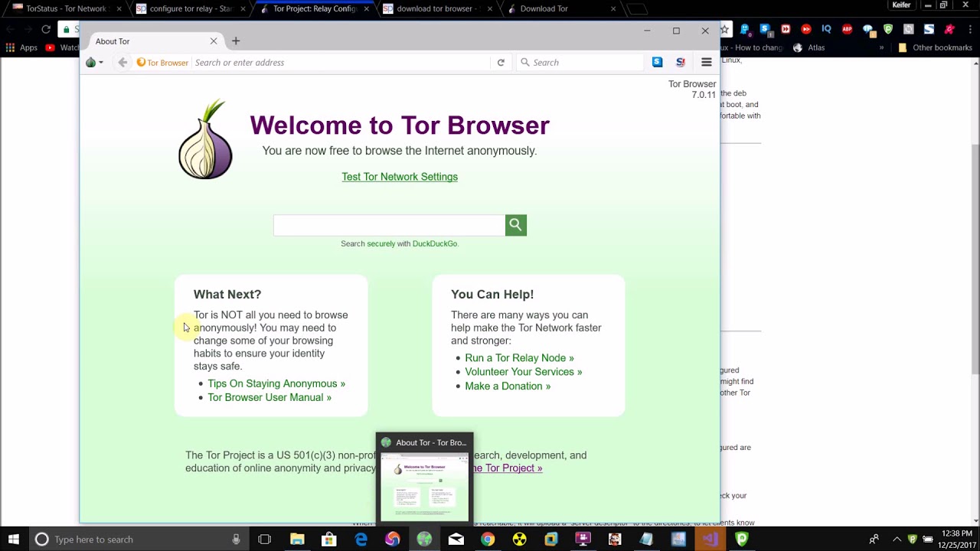The image size is (980, 551).
Task: Close the 'Download Tor' Chrome tab
Action: 613,8
